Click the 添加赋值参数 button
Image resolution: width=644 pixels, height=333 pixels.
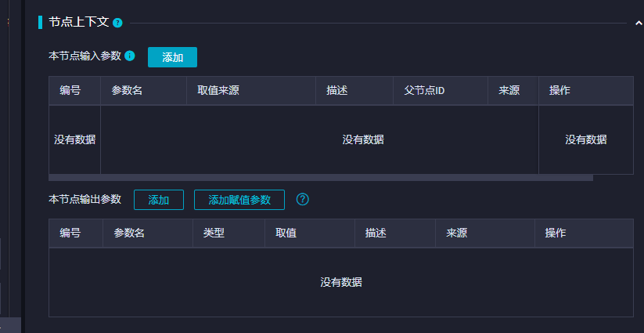coord(239,200)
